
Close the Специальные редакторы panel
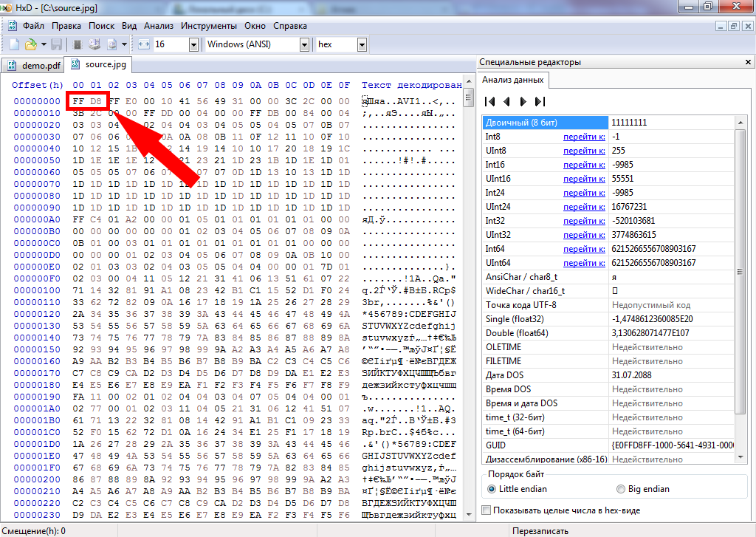(748, 62)
